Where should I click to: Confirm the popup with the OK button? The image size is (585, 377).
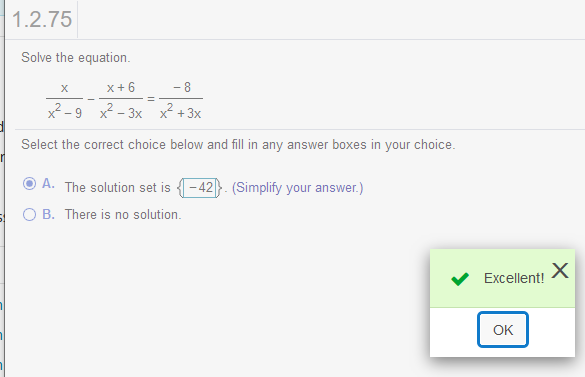[x=503, y=330]
